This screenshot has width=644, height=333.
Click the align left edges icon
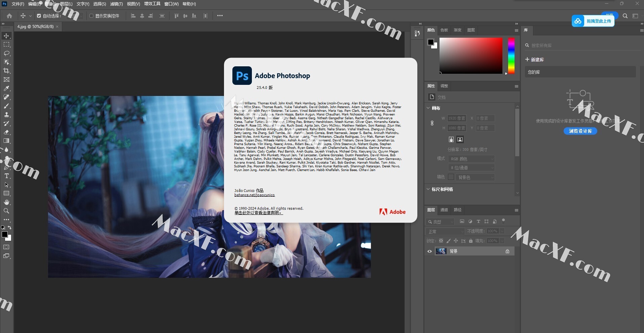[133, 16]
